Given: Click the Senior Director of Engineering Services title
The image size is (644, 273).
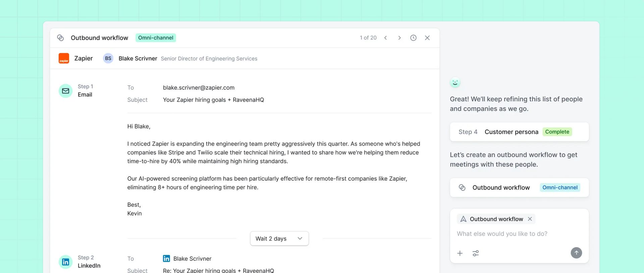Looking at the screenshot, I should pos(209,59).
